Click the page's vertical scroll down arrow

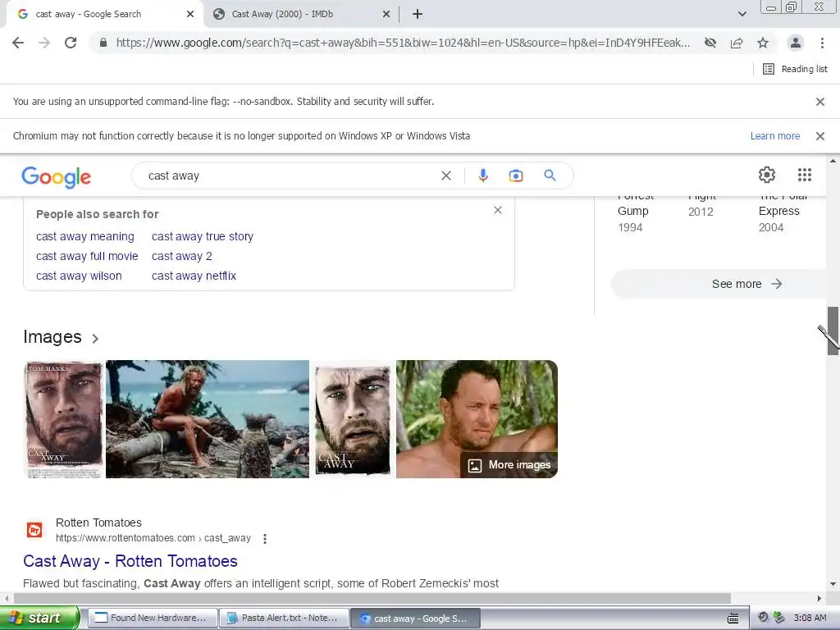[833, 584]
